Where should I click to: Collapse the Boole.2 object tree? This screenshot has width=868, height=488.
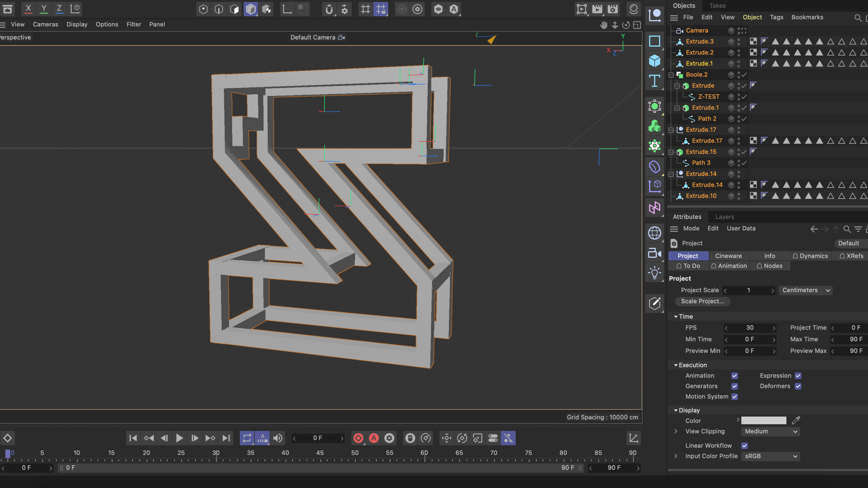(671, 75)
